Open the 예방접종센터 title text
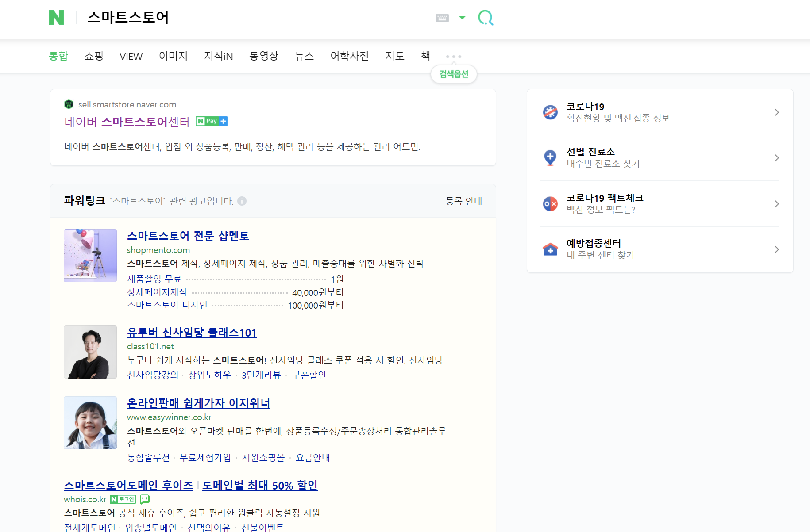The width and height of the screenshot is (810, 532). pos(594,243)
